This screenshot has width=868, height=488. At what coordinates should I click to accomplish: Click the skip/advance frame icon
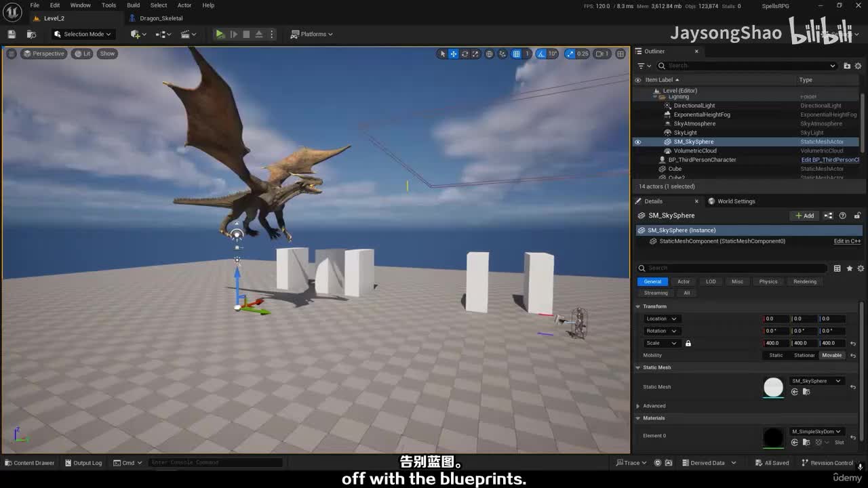pos(233,34)
